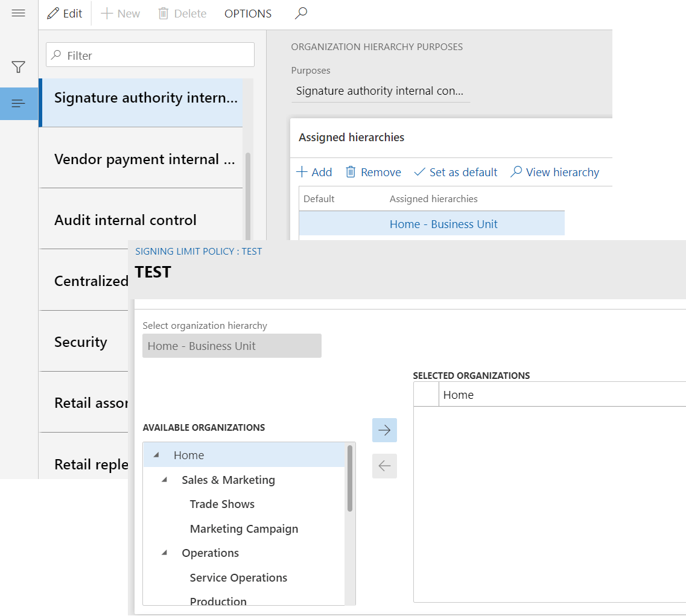
Task: Open the Home - Business Unit hierarchy link
Action: point(443,224)
